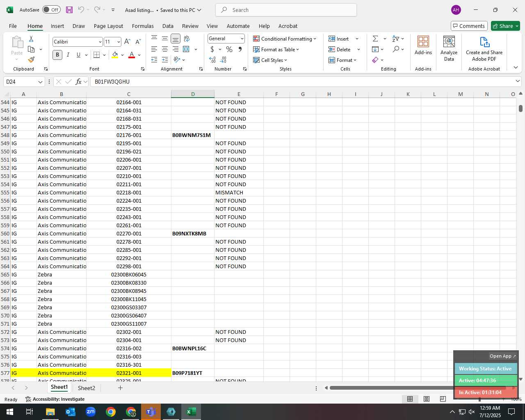The height and width of the screenshot is (420, 525).
Task: Switch to the Data tab
Action: click(x=168, y=26)
